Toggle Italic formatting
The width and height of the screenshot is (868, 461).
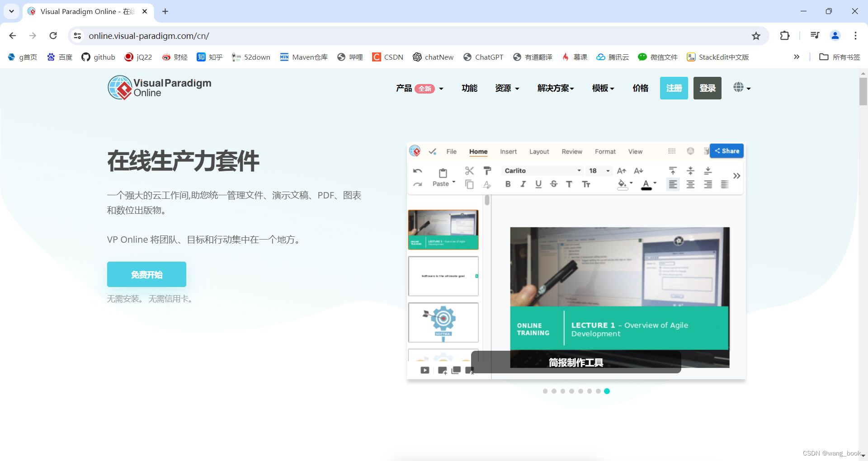[523, 184]
